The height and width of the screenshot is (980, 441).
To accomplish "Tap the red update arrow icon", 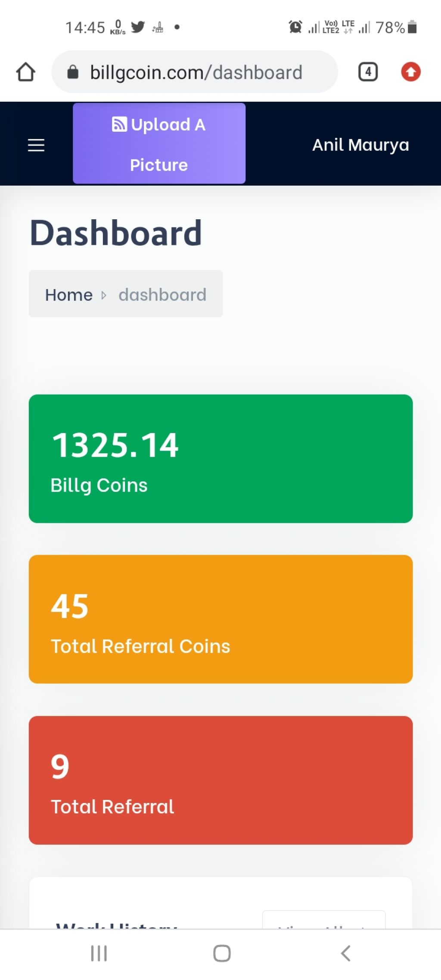I will click(x=410, y=72).
